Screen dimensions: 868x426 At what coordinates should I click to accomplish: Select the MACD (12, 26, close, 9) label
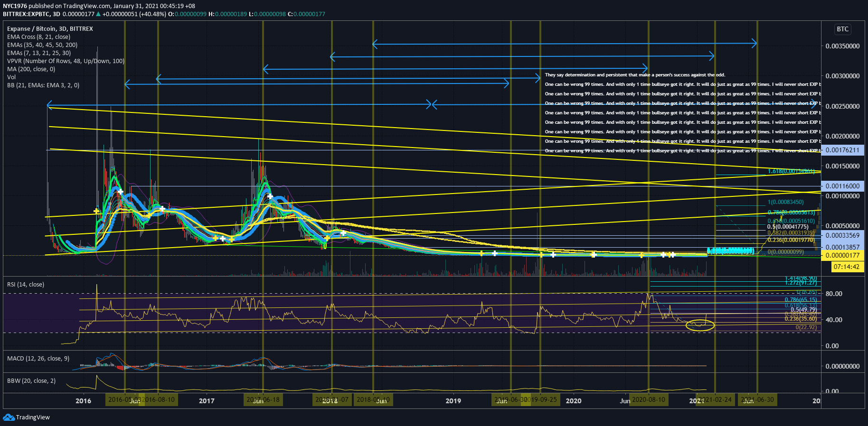[38, 359]
